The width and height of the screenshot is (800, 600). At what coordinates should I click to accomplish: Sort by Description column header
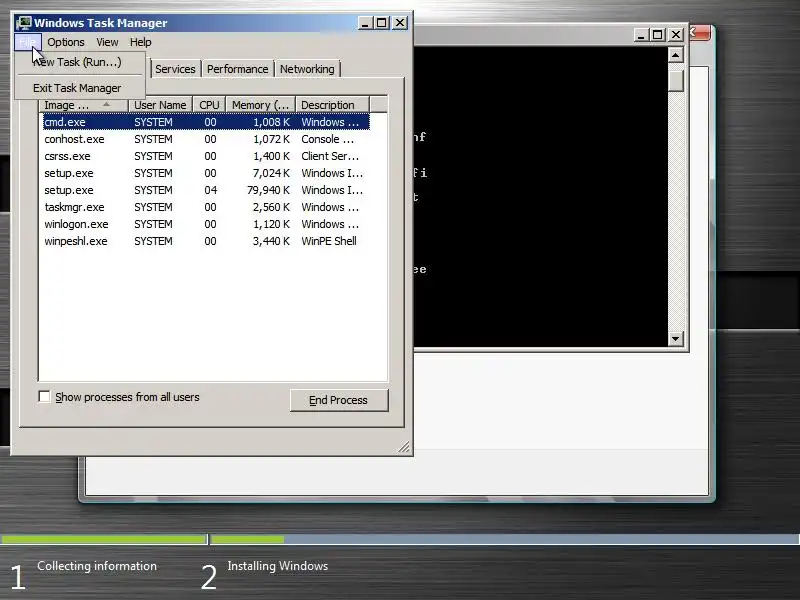click(333, 105)
